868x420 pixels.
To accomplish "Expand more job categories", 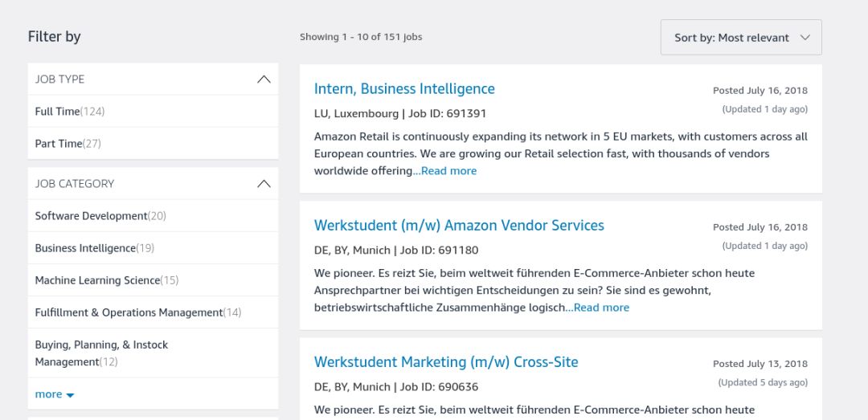I will point(55,394).
